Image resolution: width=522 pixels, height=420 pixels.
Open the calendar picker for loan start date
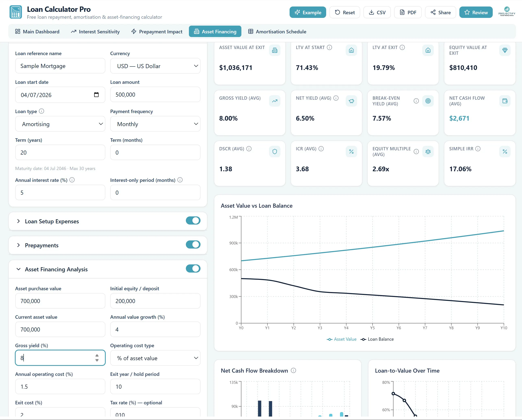(96, 95)
